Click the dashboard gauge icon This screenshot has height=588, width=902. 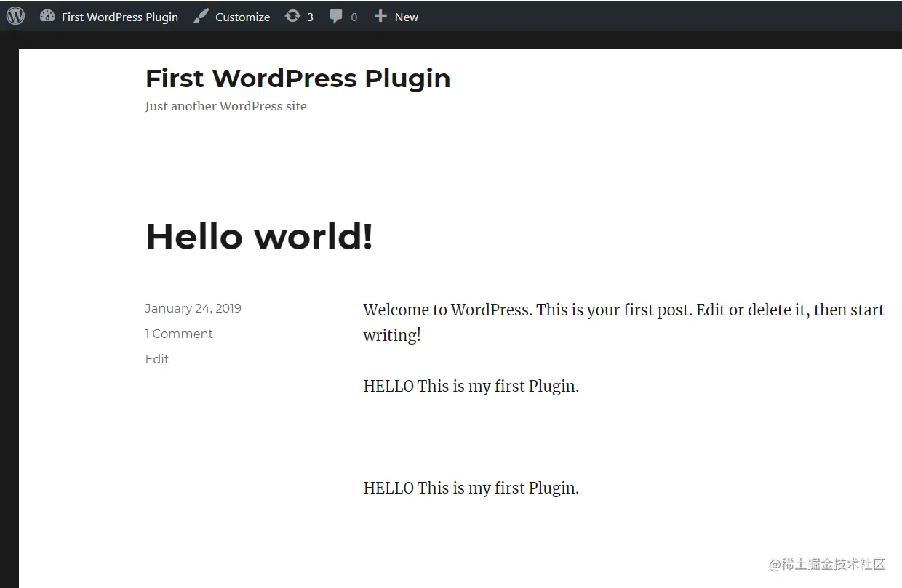click(47, 16)
